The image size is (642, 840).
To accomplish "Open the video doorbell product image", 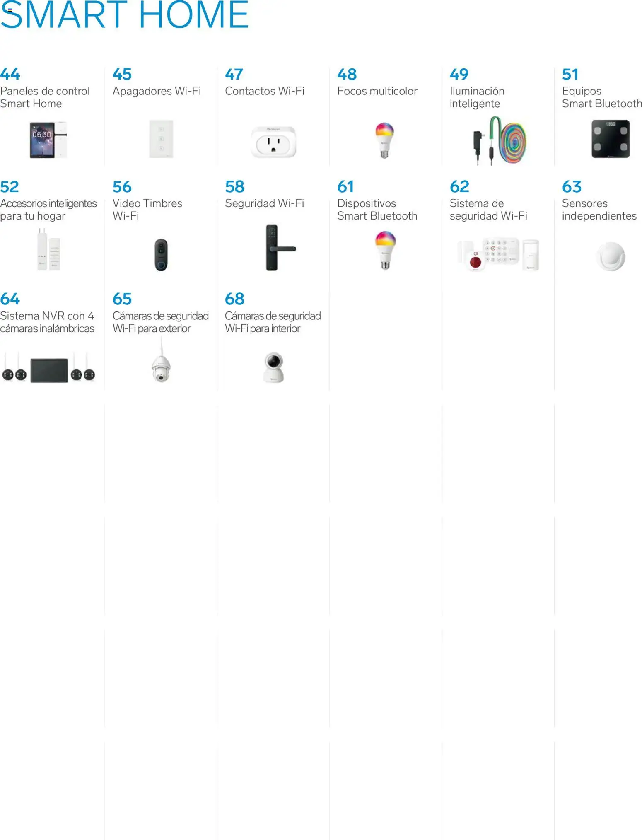I will coord(161,255).
